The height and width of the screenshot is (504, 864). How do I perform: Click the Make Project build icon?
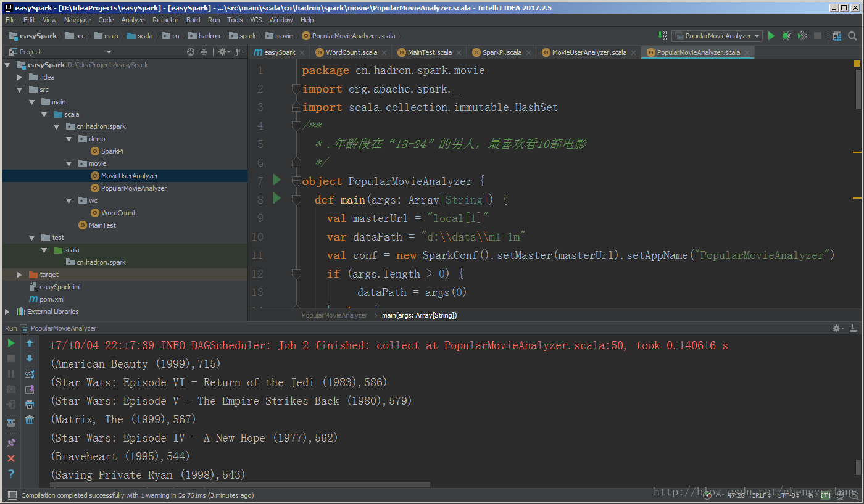pyautogui.click(x=663, y=36)
